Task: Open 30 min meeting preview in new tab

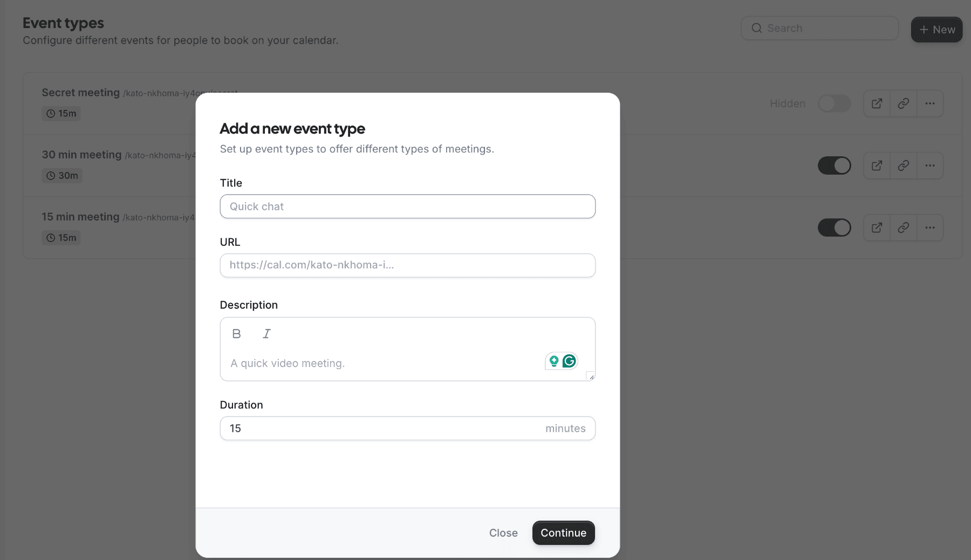Action: tap(876, 165)
